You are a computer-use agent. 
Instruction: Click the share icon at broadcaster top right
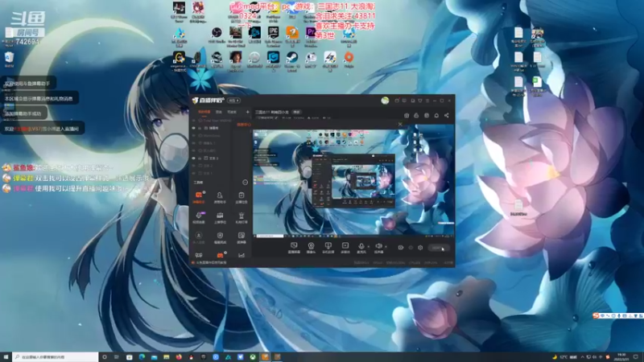(x=447, y=115)
